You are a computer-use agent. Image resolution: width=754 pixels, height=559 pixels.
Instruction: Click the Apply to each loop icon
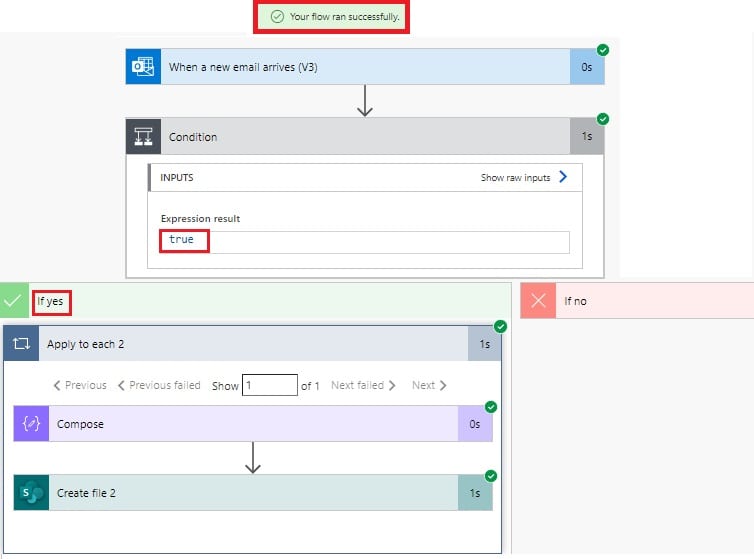[21, 343]
